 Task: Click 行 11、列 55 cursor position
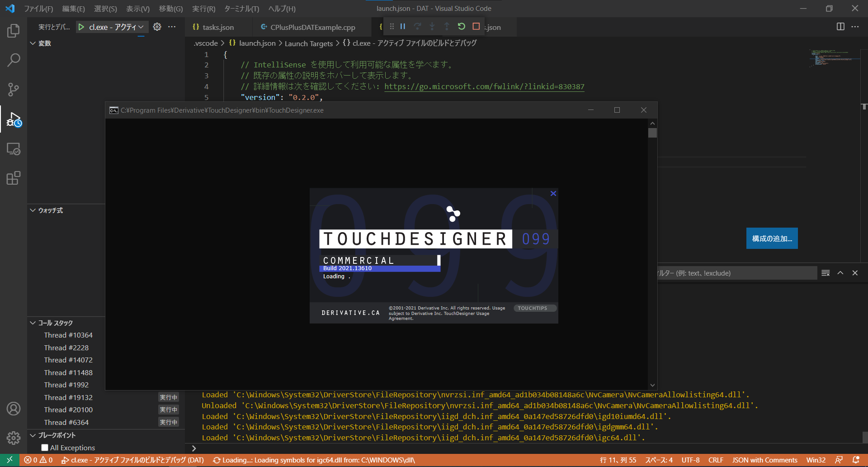click(x=618, y=460)
